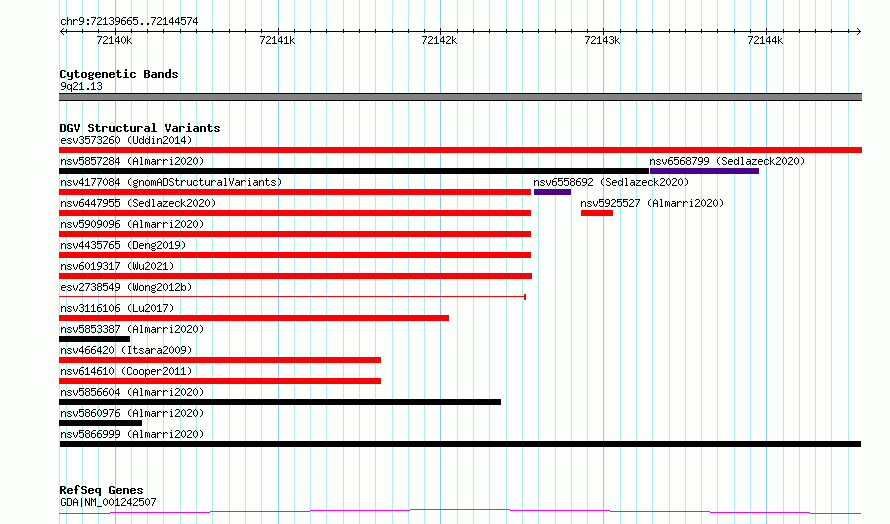
Task: Select the short red bar of nsv5925527
Action: point(597,213)
